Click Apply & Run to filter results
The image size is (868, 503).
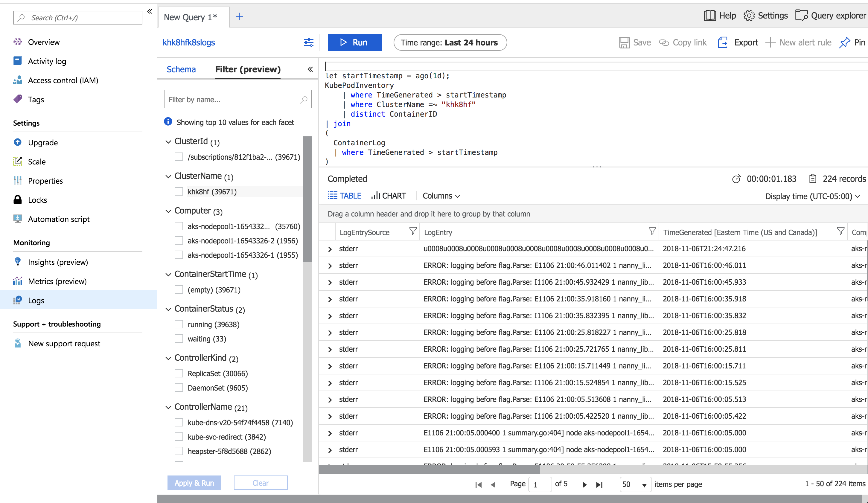pos(194,483)
